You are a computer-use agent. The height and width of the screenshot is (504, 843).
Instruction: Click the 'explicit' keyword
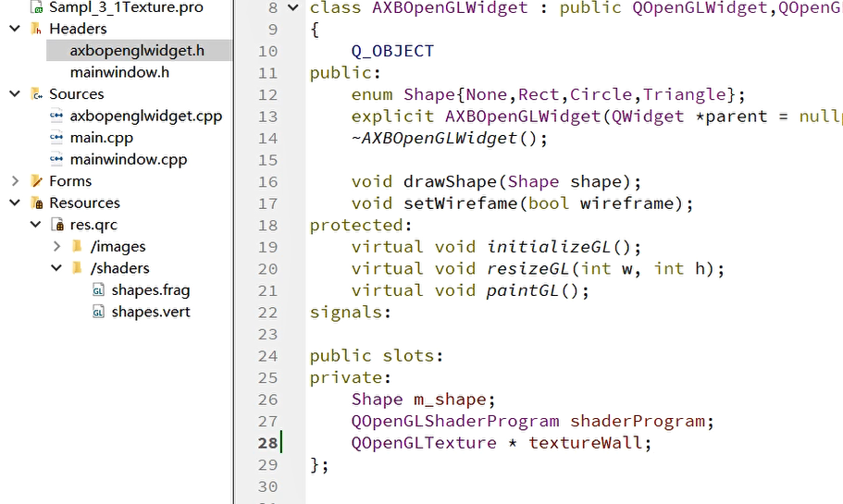pos(392,117)
